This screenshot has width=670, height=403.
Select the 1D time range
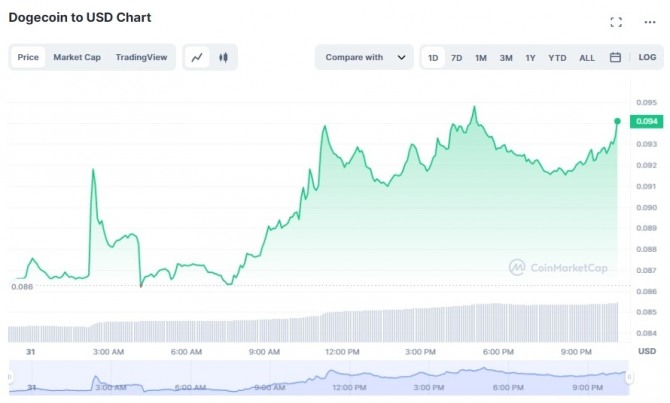[x=433, y=57]
